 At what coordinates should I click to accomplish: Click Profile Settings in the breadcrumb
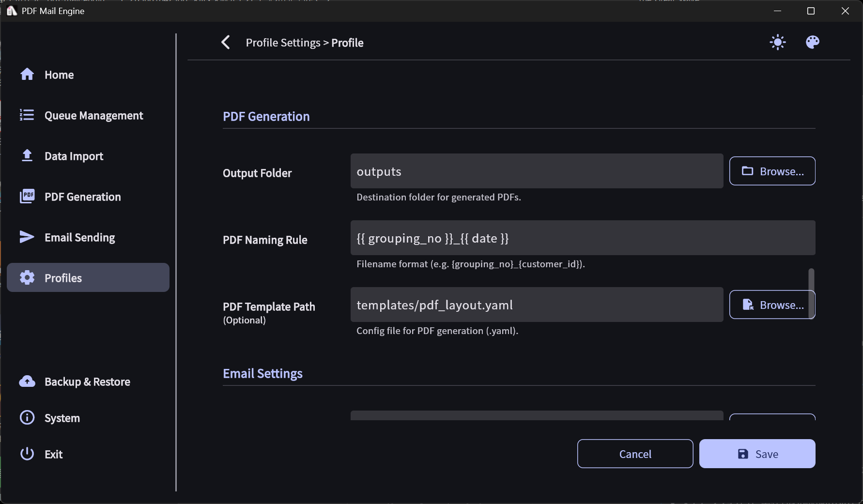click(283, 43)
